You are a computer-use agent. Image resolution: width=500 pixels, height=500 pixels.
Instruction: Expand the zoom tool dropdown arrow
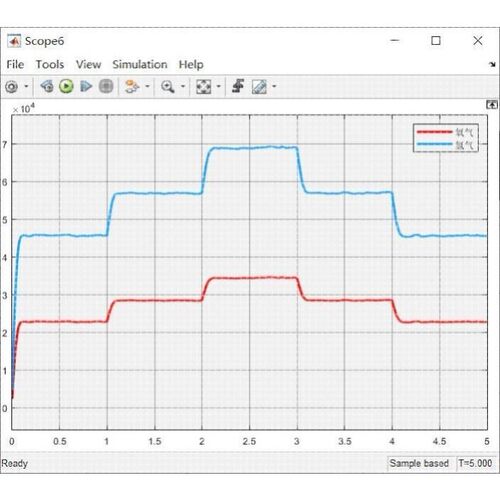[183, 86]
